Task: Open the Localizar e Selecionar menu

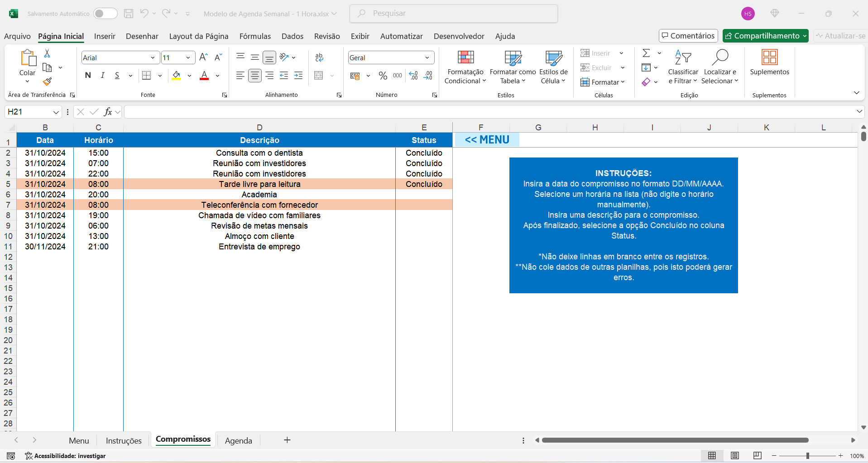Action: [720, 67]
